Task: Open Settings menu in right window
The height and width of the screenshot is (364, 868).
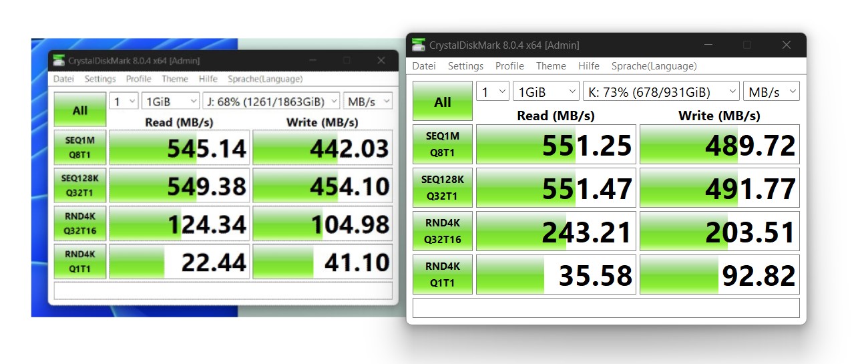Action: coord(465,66)
